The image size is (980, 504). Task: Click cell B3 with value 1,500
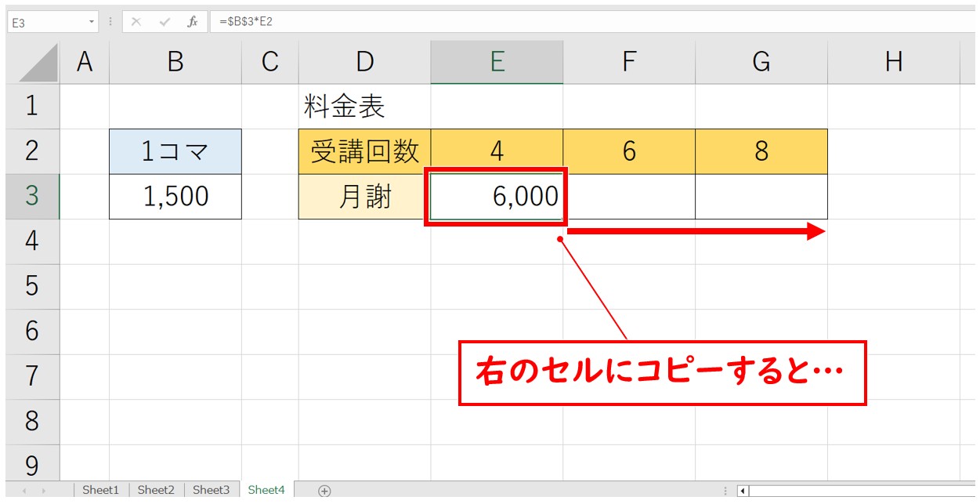[x=175, y=197]
